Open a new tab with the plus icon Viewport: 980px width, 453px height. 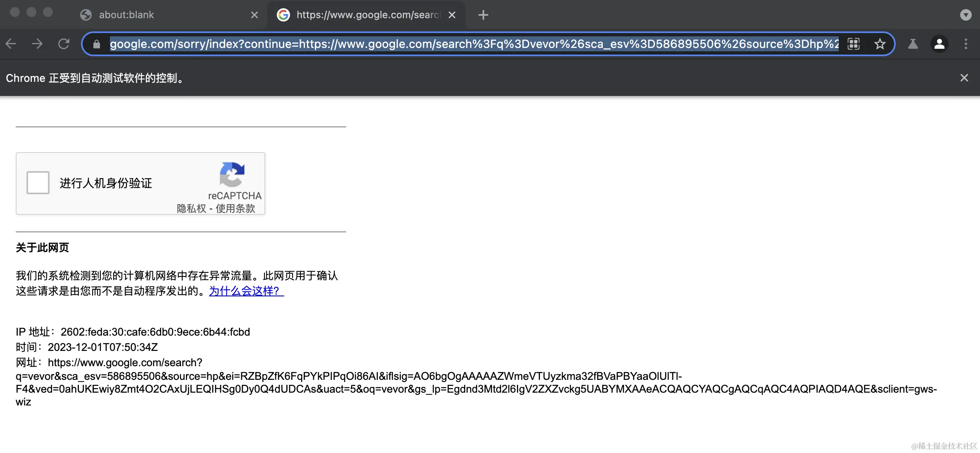[x=483, y=15]
